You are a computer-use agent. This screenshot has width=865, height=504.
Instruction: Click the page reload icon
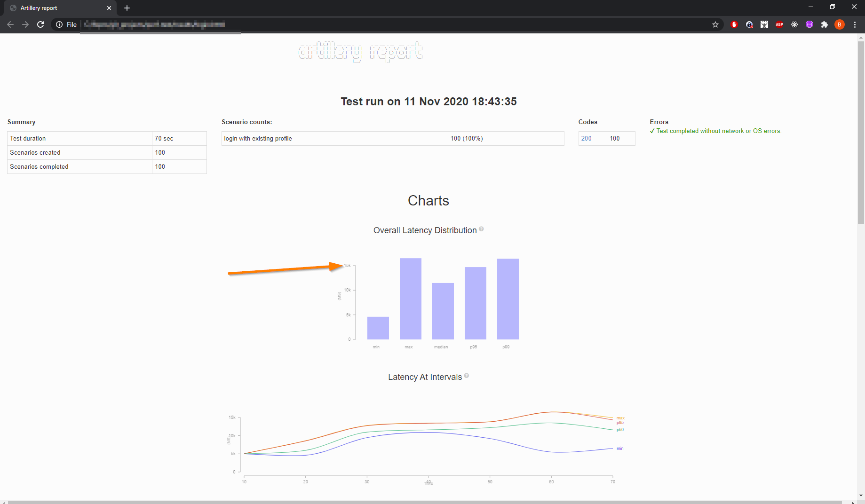[x=40, y=24]
